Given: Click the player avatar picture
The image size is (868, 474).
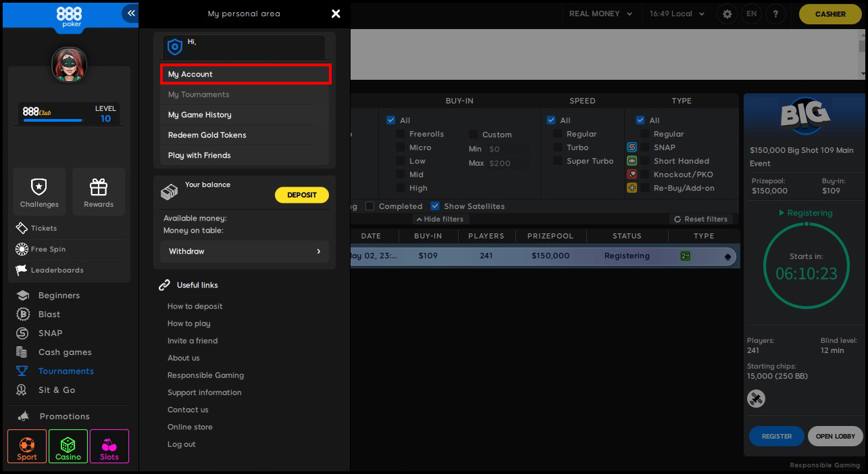Looking at the screenshot, I should 69,65.
